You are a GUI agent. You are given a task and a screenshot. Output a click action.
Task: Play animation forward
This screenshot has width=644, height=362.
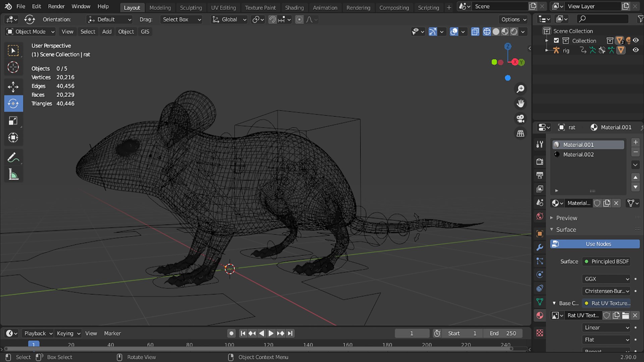coord(271,333)
